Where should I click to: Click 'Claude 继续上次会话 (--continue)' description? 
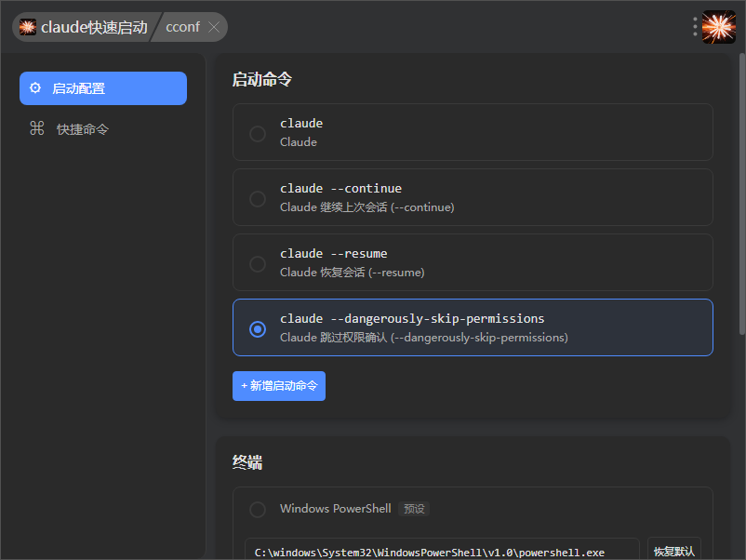click(366, 207)
